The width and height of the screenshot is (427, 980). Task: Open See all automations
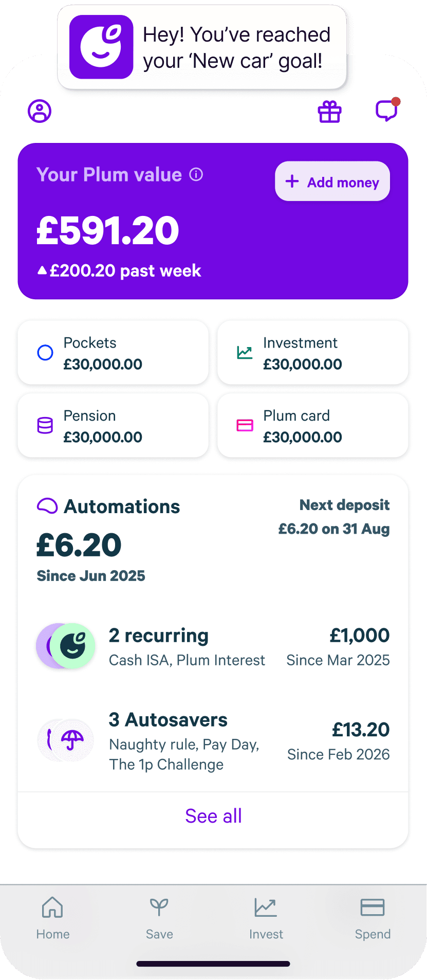pos(213,816)
